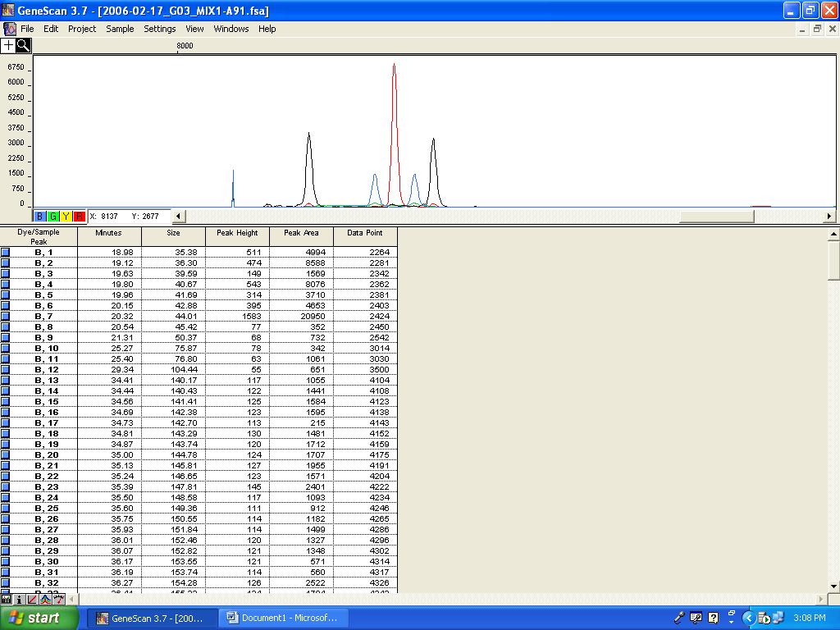Image resolution: width=840 pixels, height=630 pixels.
Task: Toggle the blue marker for row B, 7
Action: 6,316
